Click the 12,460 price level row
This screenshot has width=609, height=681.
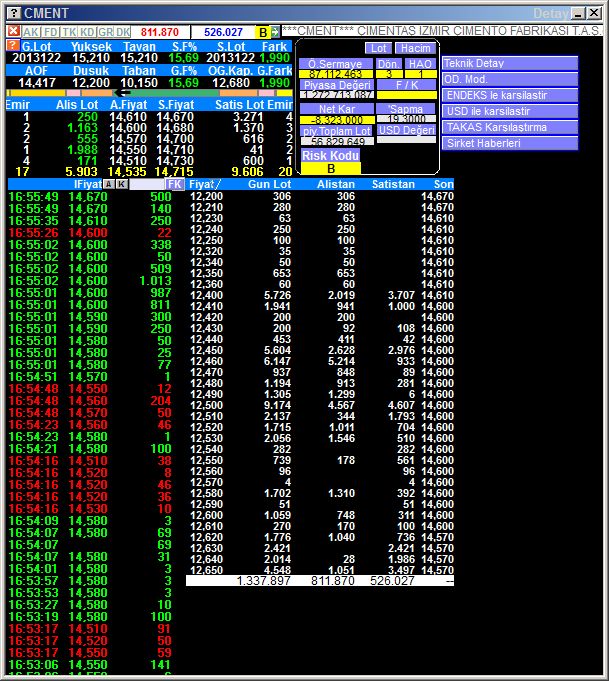[321, 361]
